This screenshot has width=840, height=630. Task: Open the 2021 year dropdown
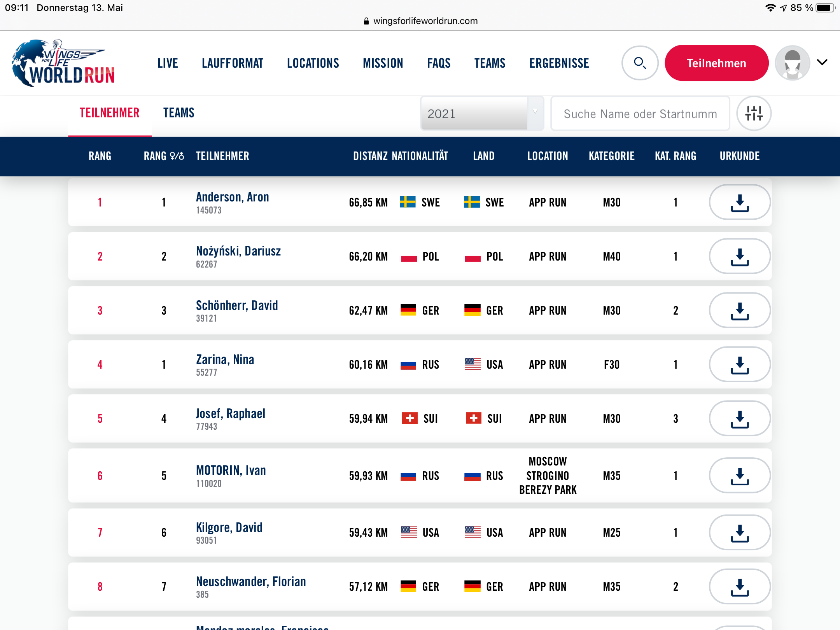481,114
